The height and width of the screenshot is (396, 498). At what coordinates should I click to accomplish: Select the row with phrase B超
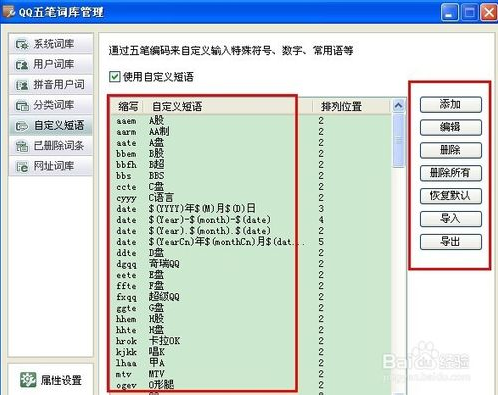point(250,165)
